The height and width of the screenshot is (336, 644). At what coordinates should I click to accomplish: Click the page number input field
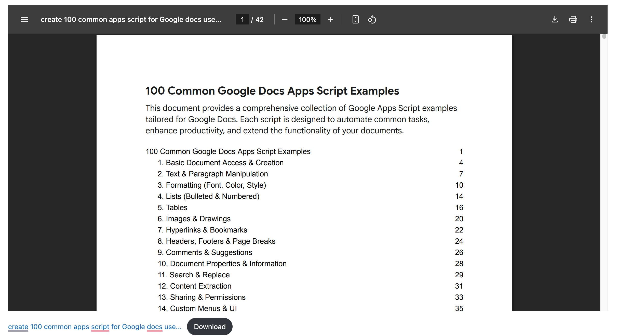click(242, 19)
